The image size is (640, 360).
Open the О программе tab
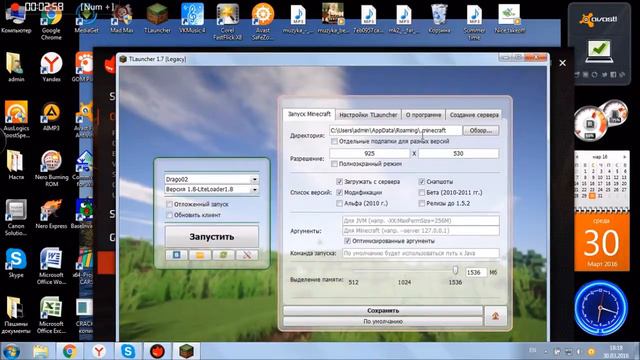pyautogui.click(x=423, y=115)
